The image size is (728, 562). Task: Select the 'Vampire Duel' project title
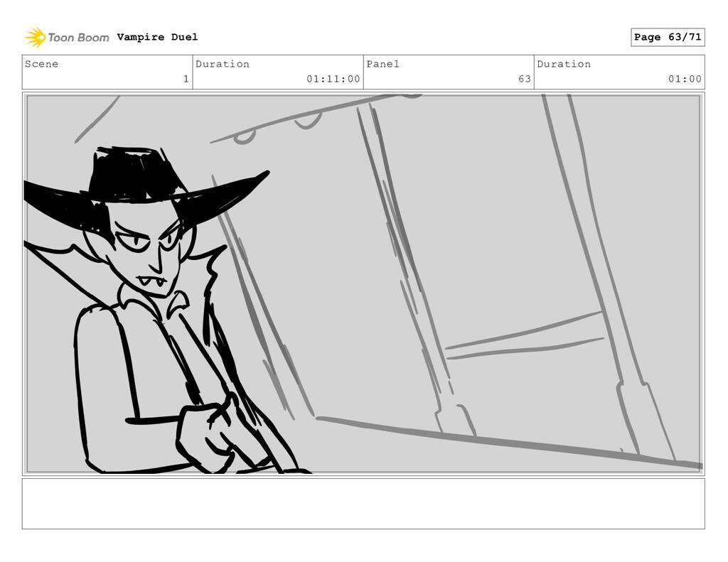157,37
